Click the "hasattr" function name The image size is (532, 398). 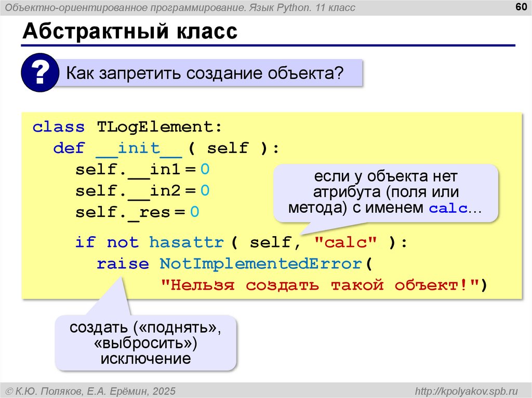click(x=187, y=242)
